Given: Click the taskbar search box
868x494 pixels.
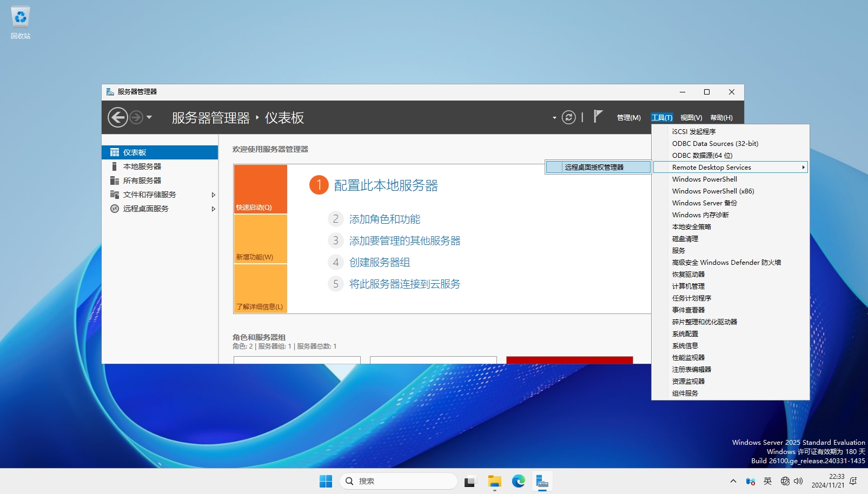Looking at the screenshot, I should coord(399,481).
